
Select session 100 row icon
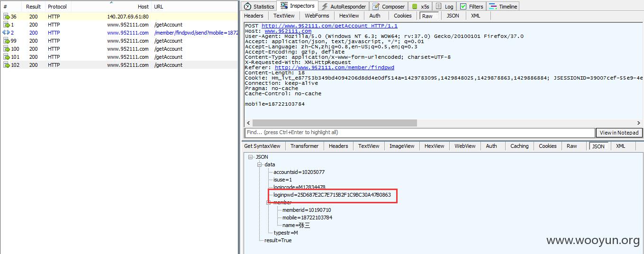(7, 49)
